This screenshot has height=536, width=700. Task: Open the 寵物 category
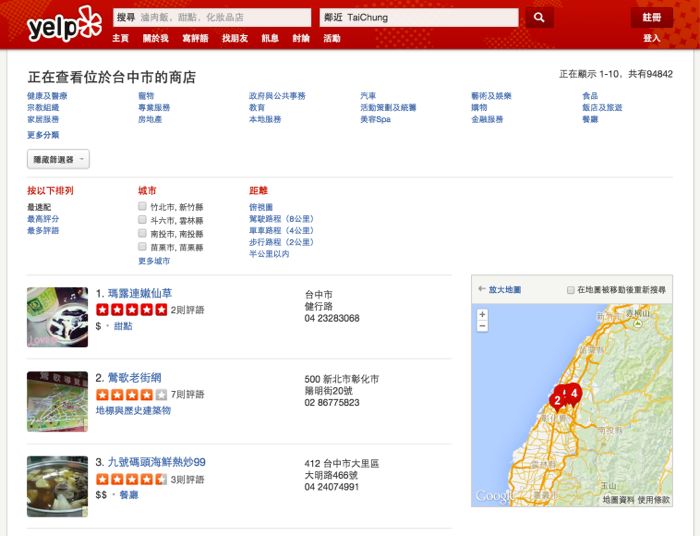tap(146, 96)
